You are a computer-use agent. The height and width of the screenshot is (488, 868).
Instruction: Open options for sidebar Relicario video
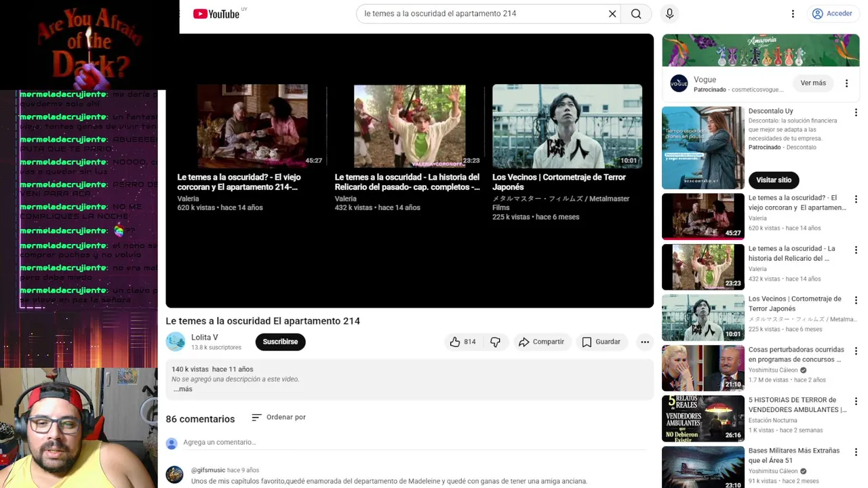coord(856,250)
